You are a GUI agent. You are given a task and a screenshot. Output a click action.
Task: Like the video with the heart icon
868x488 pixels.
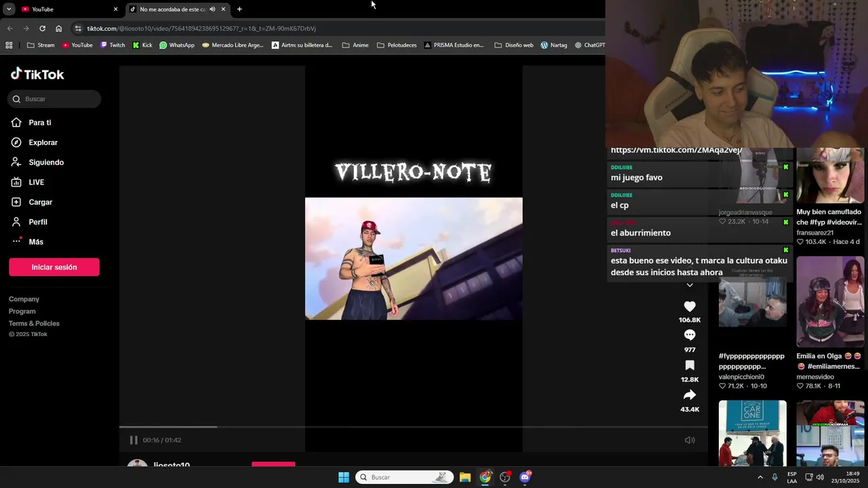(x=690, y=306)
